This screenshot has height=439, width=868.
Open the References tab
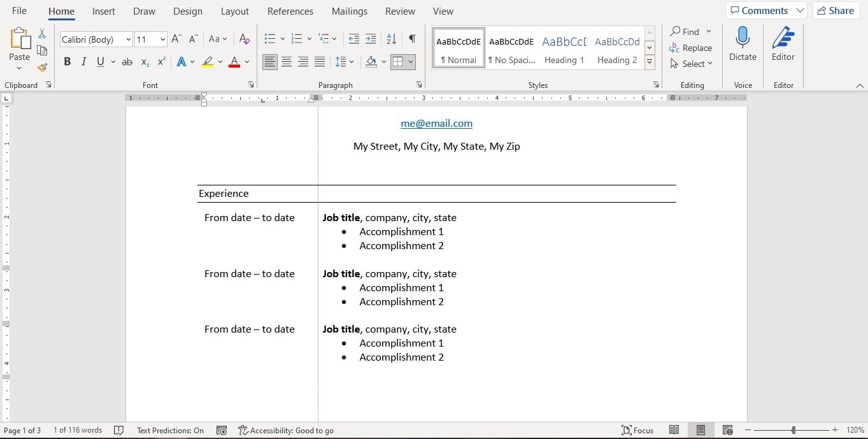click(x=290, y=11)
